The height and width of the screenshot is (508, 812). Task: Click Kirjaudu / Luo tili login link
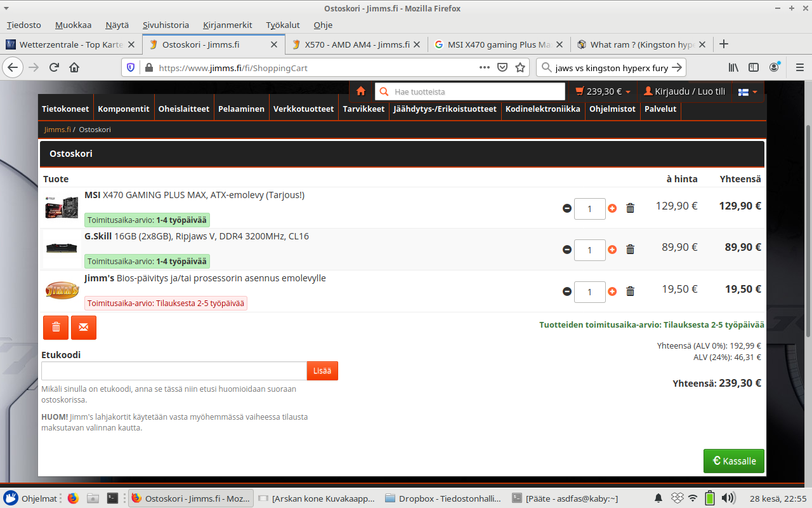click(x=684, y=91)
